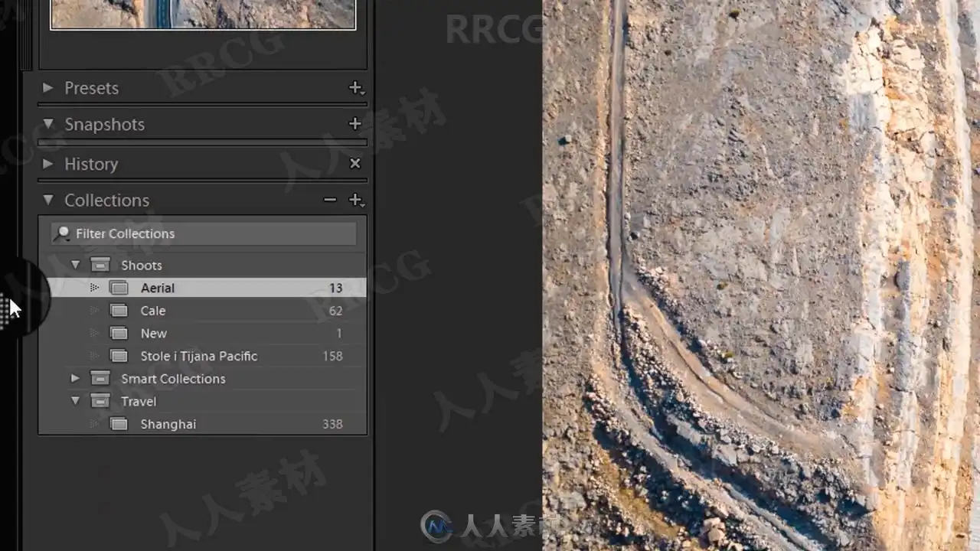This screenshot has width=980, height=551.
Task: Add a collection using Collections plus icon
Action: [x=356, y=200]
